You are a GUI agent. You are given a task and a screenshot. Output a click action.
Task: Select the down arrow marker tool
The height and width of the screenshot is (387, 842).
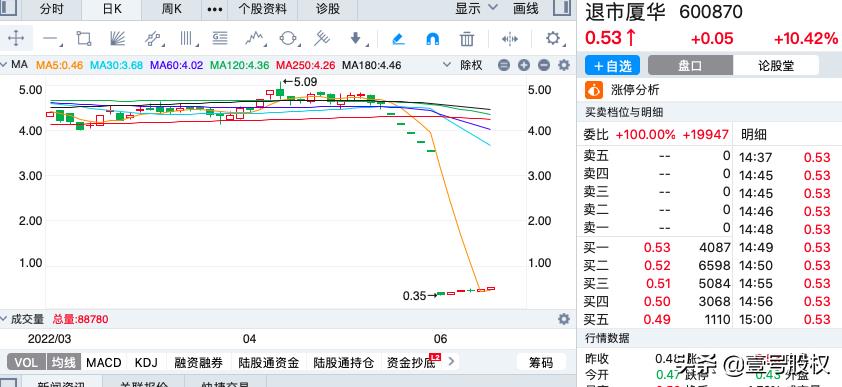(356, 38)
